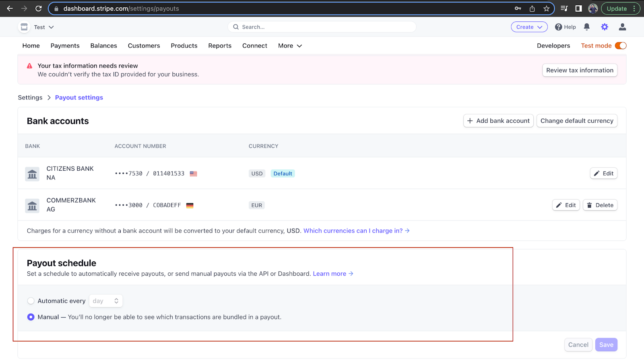The height and width of the screenshot is (363, 644).
Task: Open Which currencies can I charge in link
Action: click(356, 231)
